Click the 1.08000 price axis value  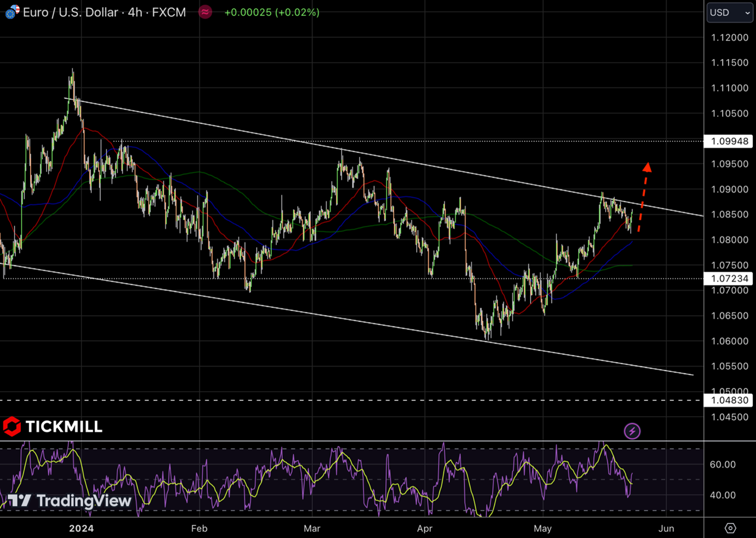coord(730,239)
